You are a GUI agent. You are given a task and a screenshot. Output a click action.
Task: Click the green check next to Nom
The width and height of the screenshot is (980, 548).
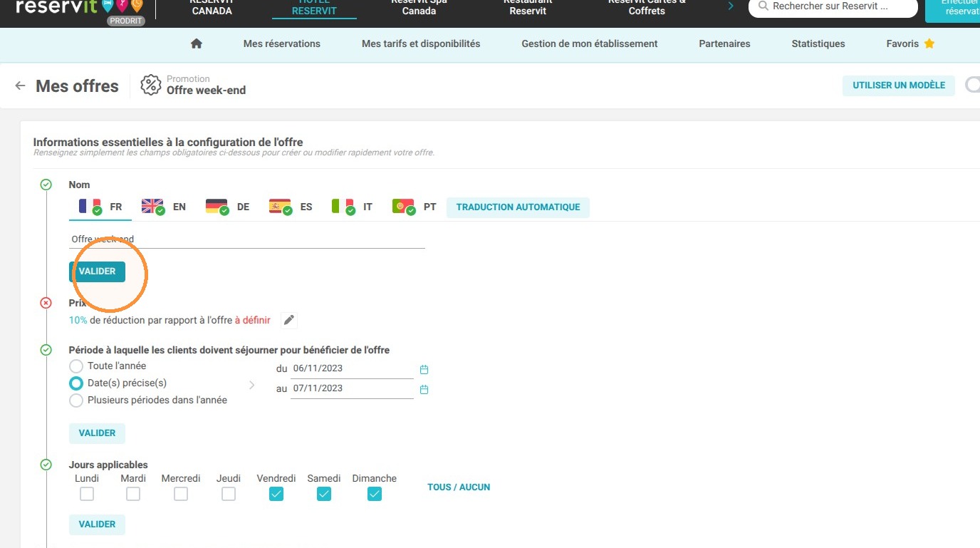pyautogui.click(x=46, y=185)
